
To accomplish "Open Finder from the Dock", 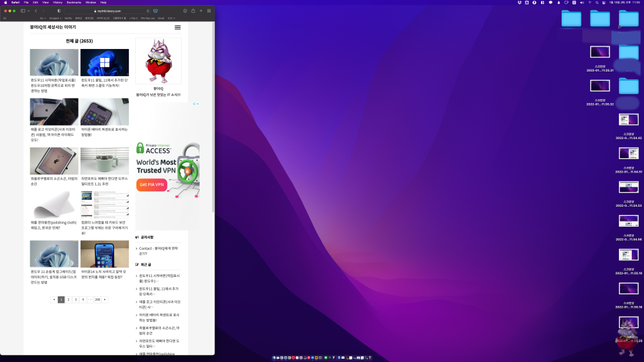I will click(x=274, y=358).
